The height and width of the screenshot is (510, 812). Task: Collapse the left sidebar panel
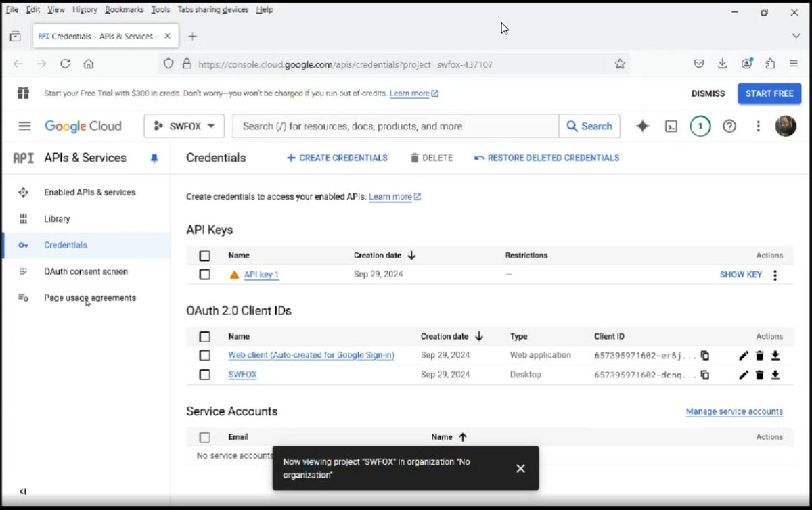coord(23,492)
